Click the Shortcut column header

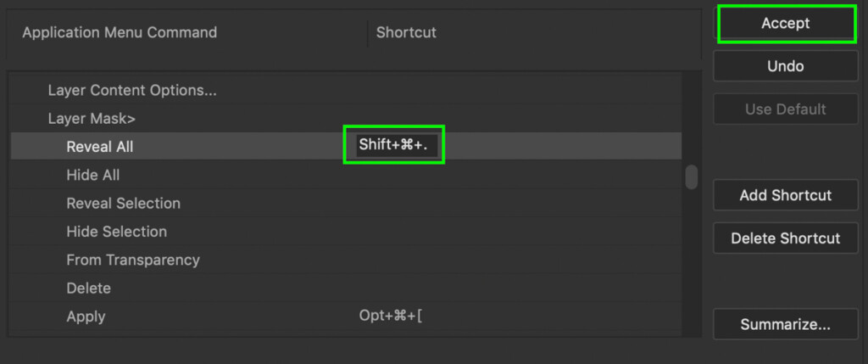406,33
